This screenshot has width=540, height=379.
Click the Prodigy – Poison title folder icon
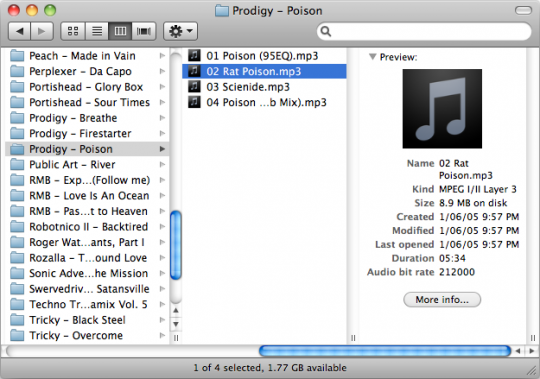[x=222, y=11]
